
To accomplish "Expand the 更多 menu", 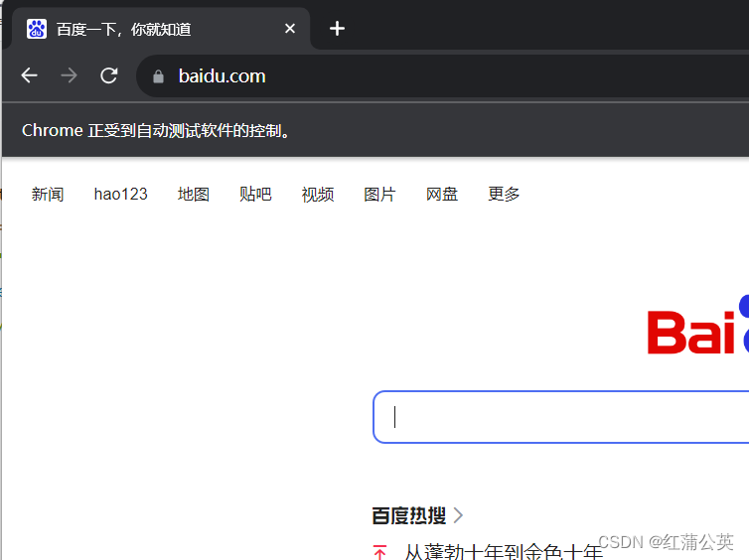I will coord(504,195).
